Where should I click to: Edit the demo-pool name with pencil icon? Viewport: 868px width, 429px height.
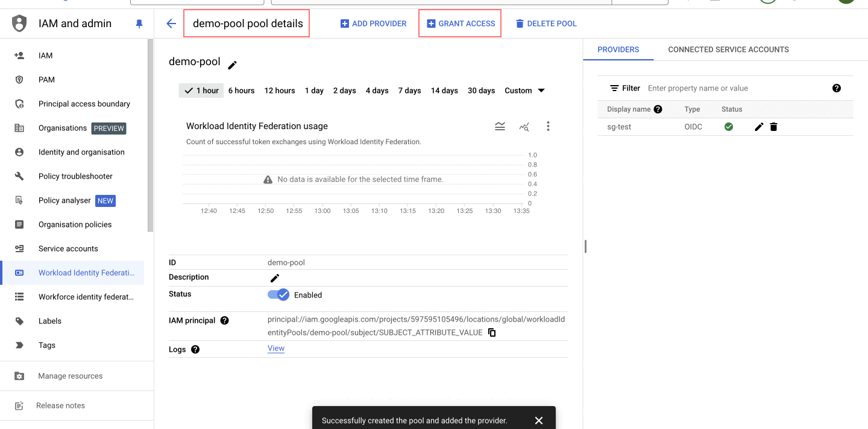232,65
